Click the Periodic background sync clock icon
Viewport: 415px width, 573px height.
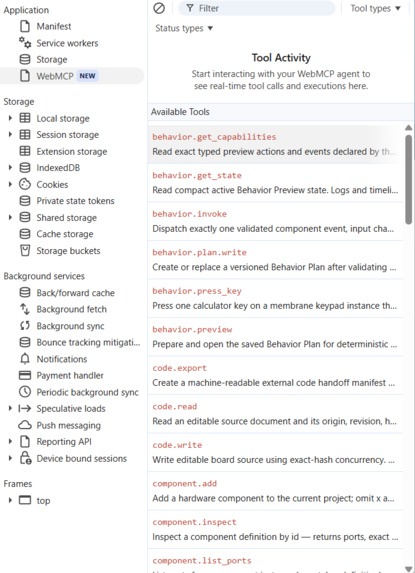25,392
